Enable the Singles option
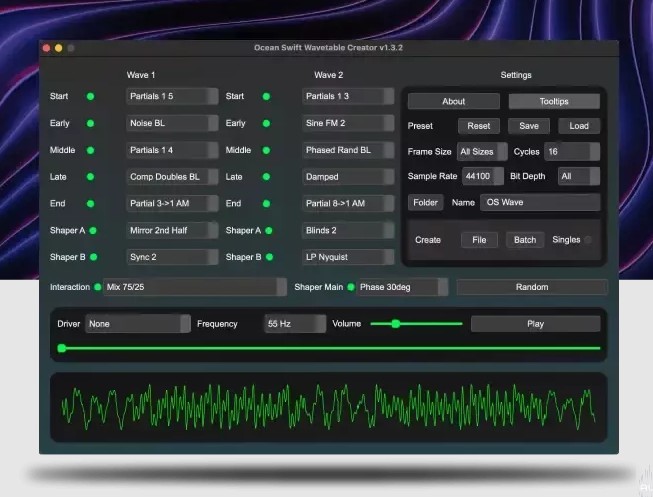 588,240
